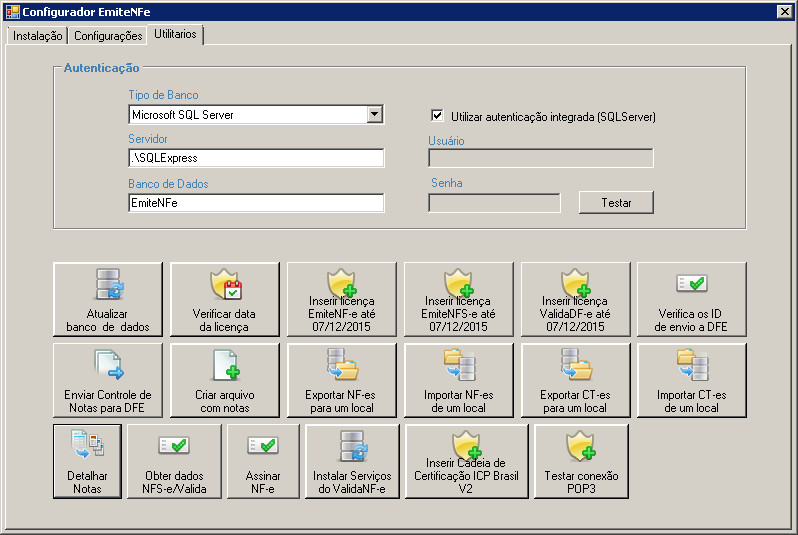Viewport: 798px width, 535px height.
Task: Click the Detalhar Notas icon
Action: pyautogui.click(x=88, y=444)
